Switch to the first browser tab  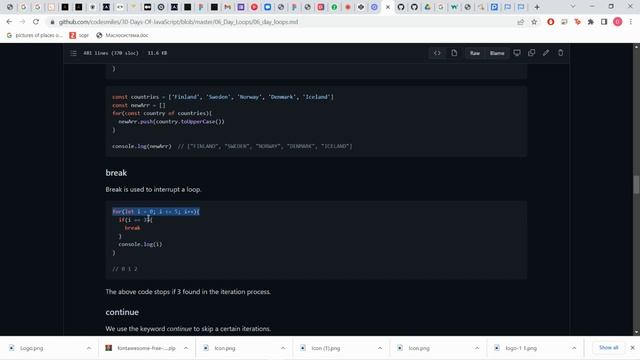click(10, 7)
